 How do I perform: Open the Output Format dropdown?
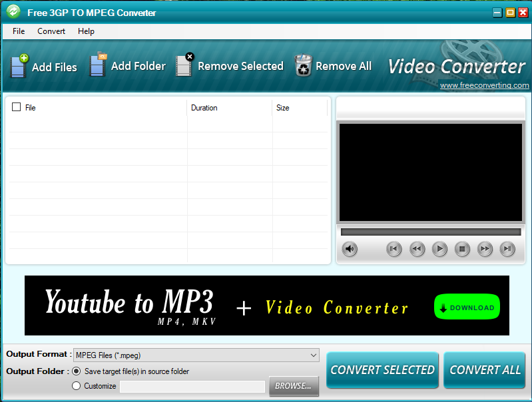(x=196, y=355)
